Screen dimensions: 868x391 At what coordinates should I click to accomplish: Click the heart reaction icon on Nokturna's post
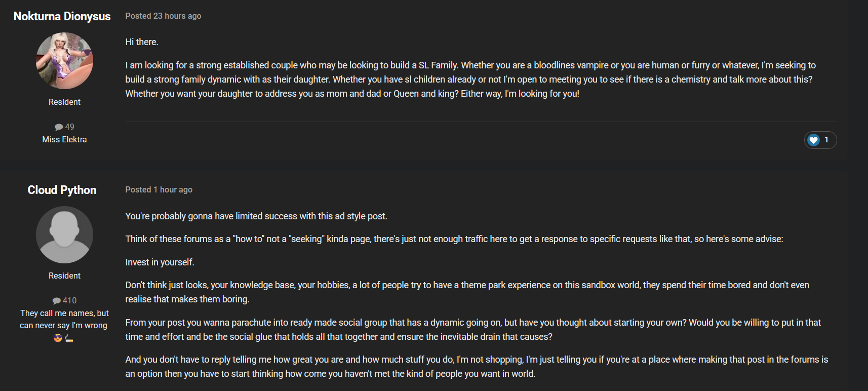coord(813,140)
